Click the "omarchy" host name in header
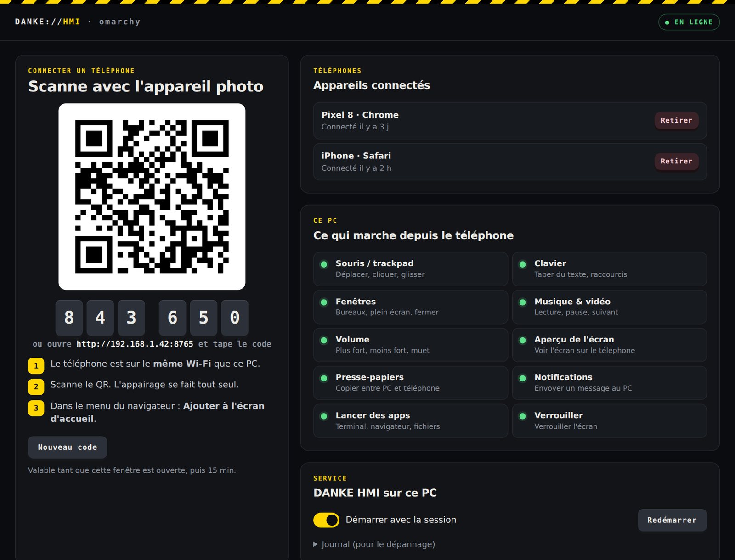Viewport: 735px width, 560px height. (119, 22)
